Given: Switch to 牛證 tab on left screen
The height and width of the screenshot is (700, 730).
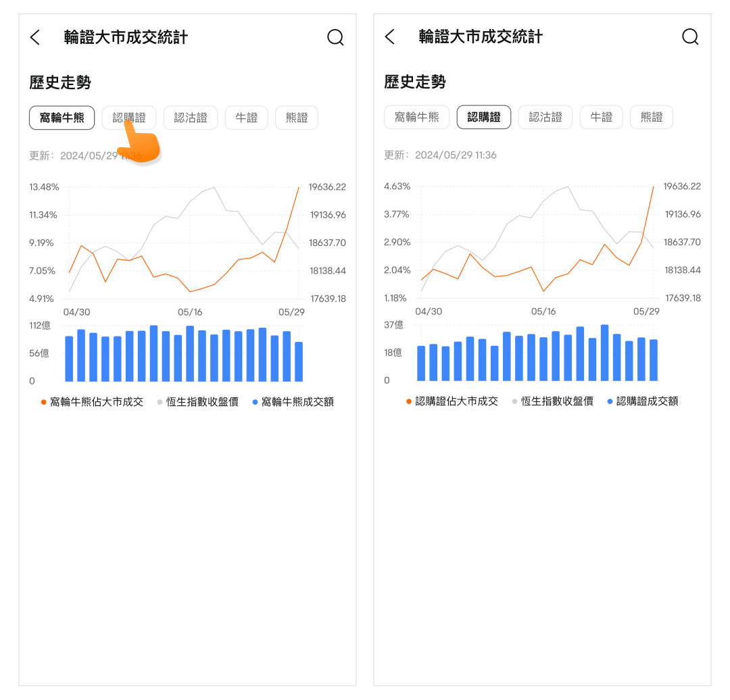Looking at the screenshot, I should click(x=246, y=118).
